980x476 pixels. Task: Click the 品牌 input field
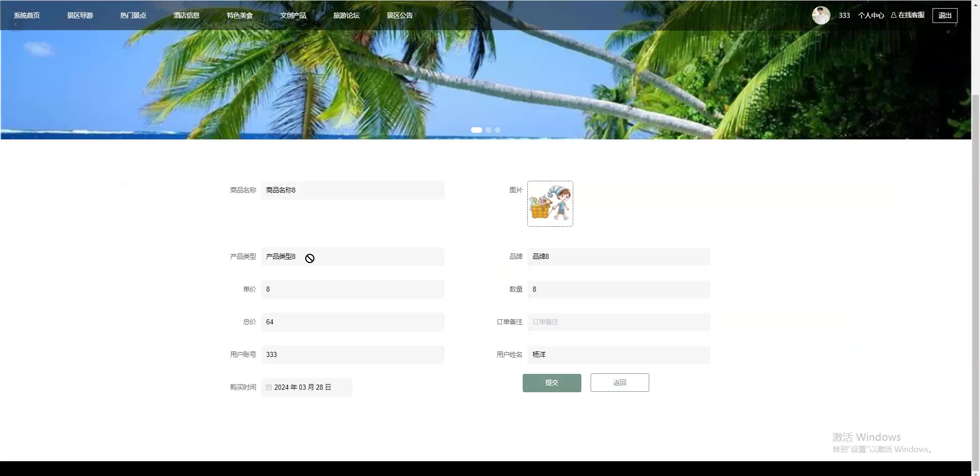click(x=619, y=256)
